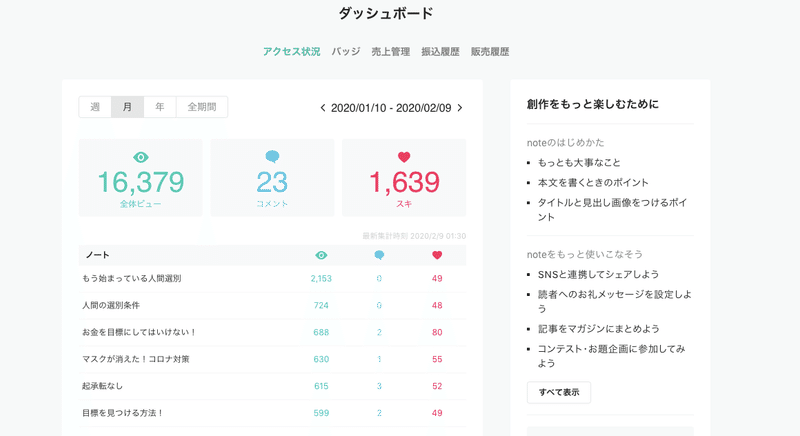Click the 2,153 view count cell
The image size is (800, 436).
pyautogui.click(x=321, y=278)
